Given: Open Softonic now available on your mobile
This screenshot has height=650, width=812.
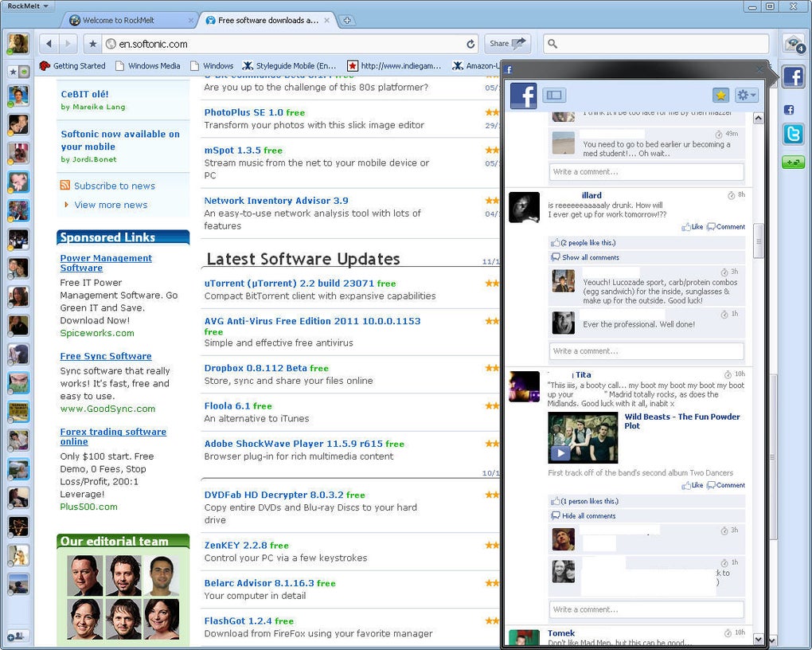Looking at the screenshot, I should click(120, 140).
